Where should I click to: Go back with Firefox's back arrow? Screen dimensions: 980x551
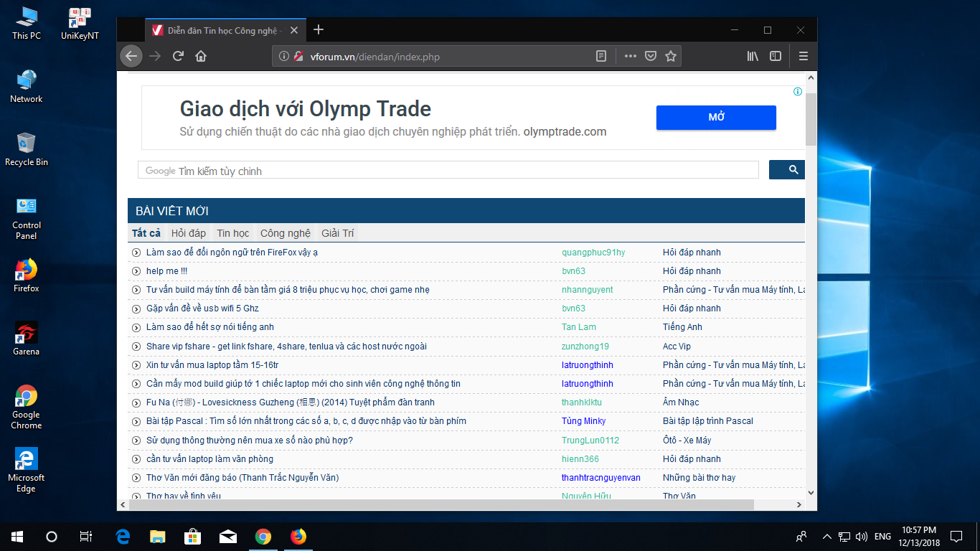[x=131, y=56]
